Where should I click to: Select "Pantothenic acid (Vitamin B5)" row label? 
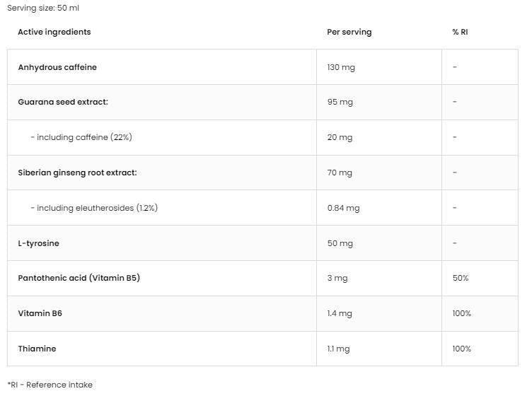click(x=79, y=278)
